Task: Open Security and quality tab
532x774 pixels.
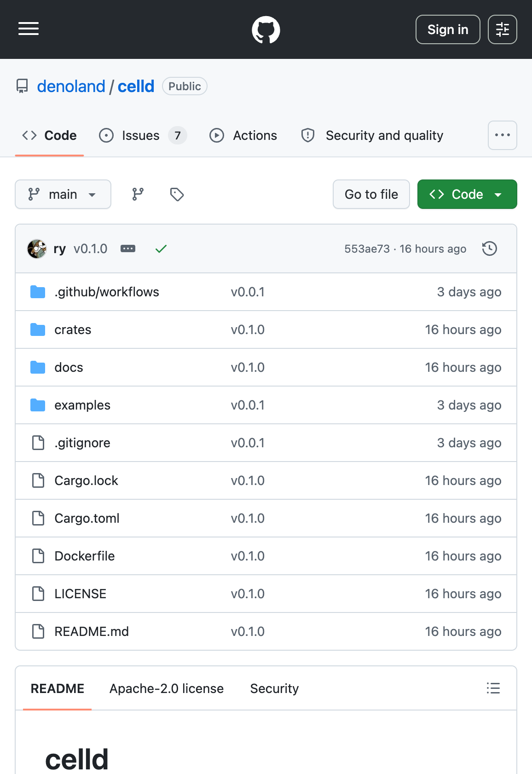Action: pos(372,135)
